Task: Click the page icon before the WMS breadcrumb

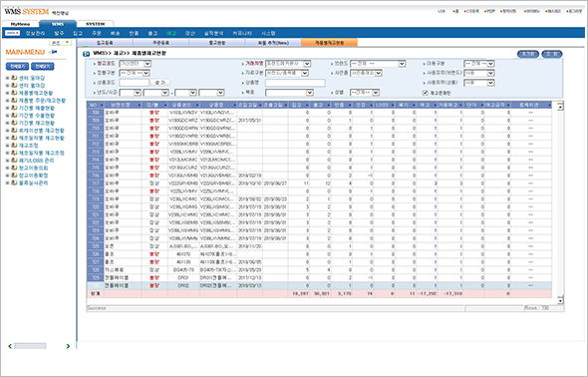Action: coord(86,54)
